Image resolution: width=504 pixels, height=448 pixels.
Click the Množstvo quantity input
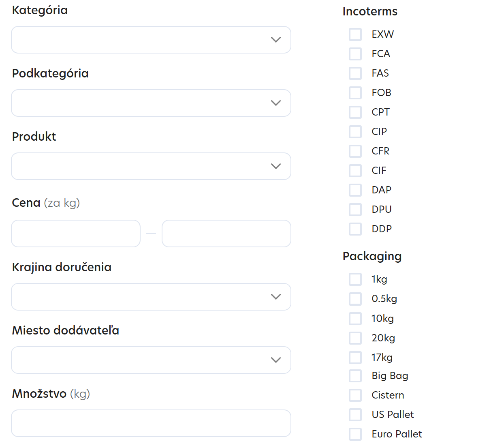(151, 423)
